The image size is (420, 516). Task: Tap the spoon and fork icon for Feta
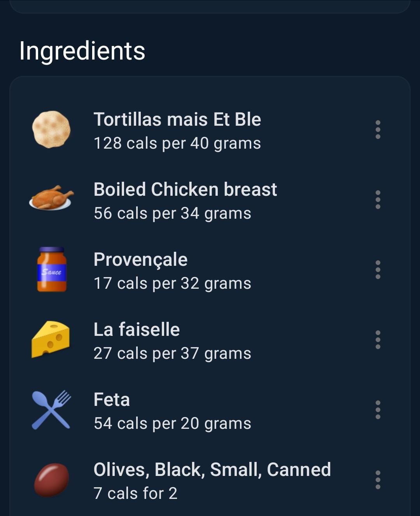pyautogui.click(x=51, y=410)
